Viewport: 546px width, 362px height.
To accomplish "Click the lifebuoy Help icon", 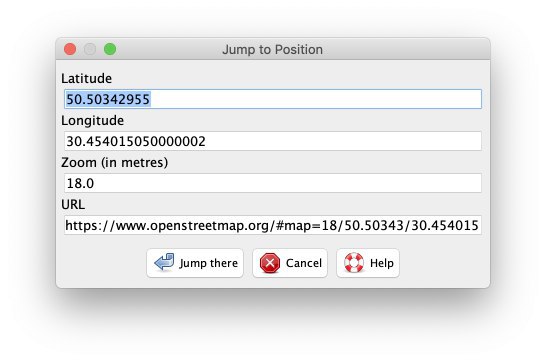I will [x=354, y=263].
